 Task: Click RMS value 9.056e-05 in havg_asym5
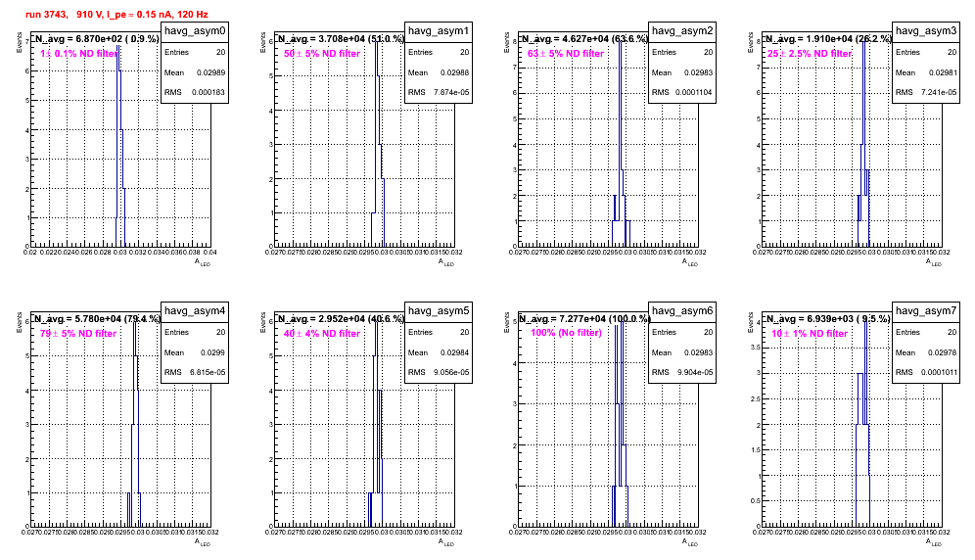[451, 372]
